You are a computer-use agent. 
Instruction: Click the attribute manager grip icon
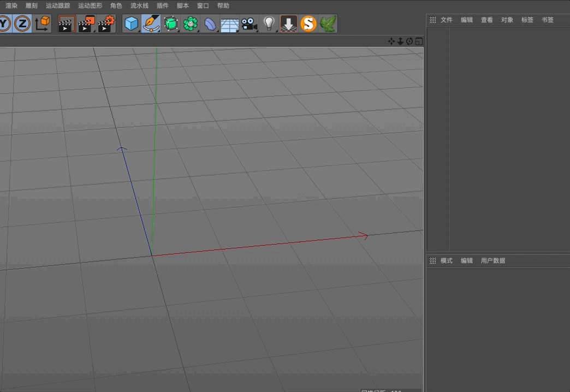coord(432,261)
